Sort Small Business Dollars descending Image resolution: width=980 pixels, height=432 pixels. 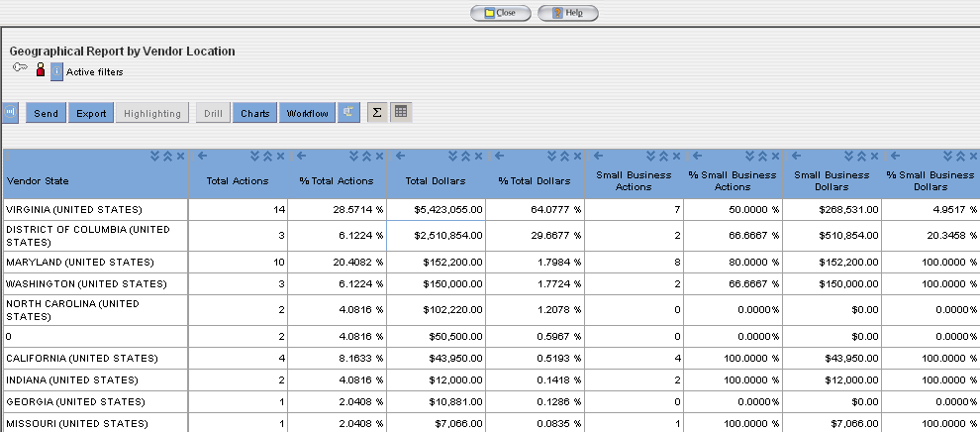848,157
